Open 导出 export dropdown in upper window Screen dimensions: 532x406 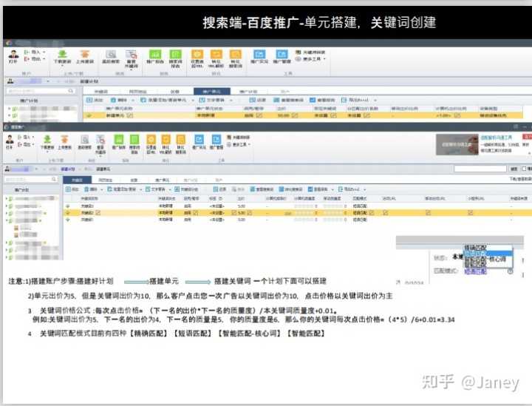[x=35, y=59]
